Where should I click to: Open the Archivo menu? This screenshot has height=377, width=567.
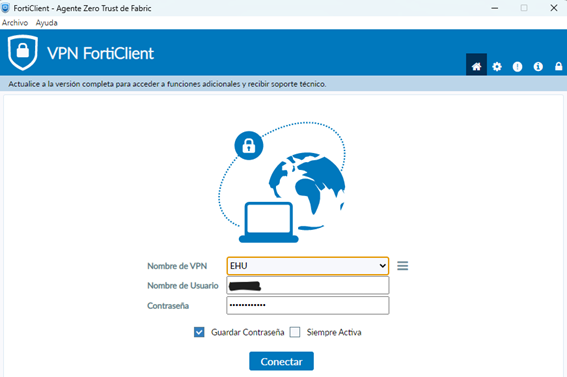pos(15,23)
